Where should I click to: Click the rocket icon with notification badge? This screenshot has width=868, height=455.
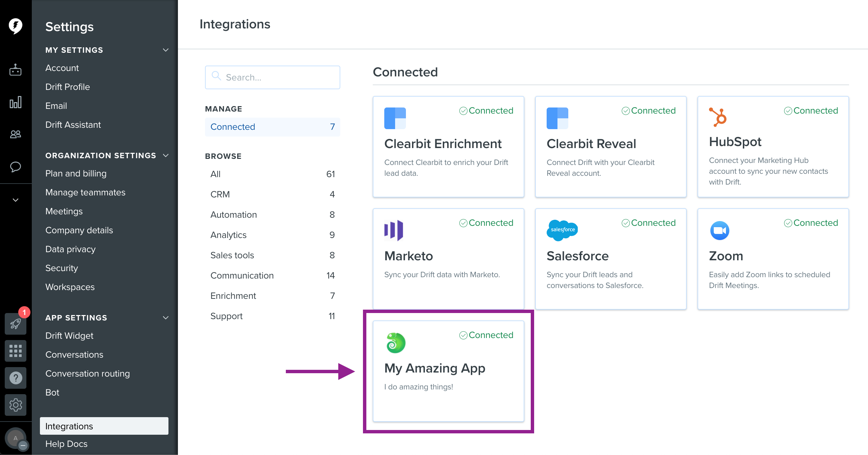click(16, 324)
